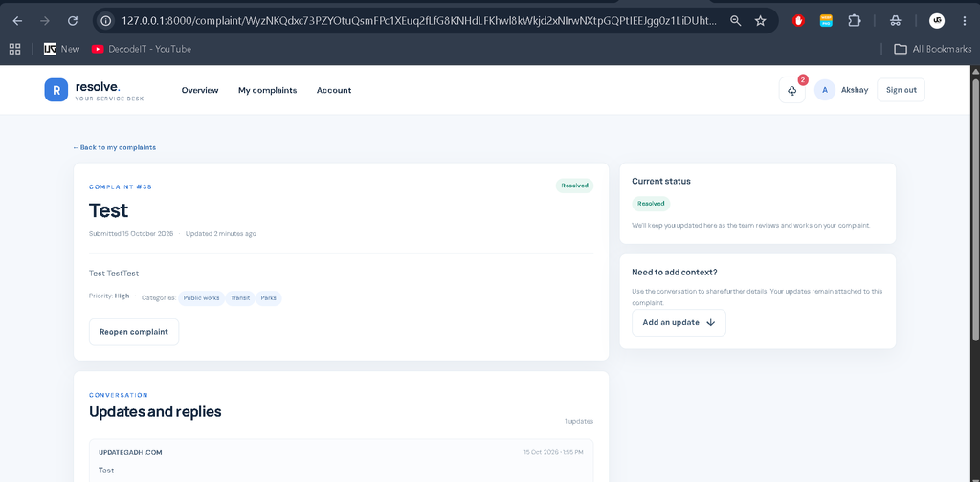Open the browser profile avatar

coord(936,21)
